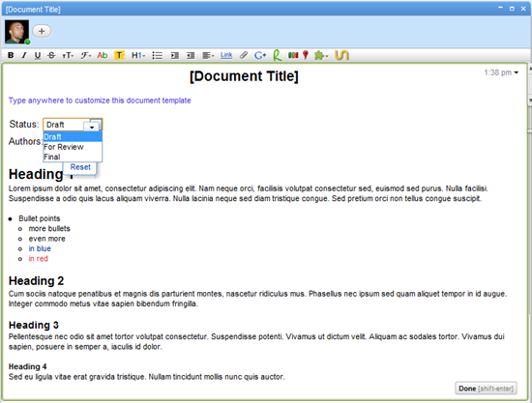
Task: Insert a Link from toolbar
Action: pos(226,55)
